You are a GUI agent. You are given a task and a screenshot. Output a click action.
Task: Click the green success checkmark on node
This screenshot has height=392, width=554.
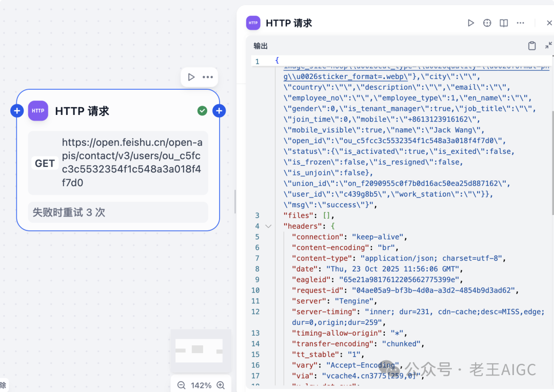pos(202,111)
